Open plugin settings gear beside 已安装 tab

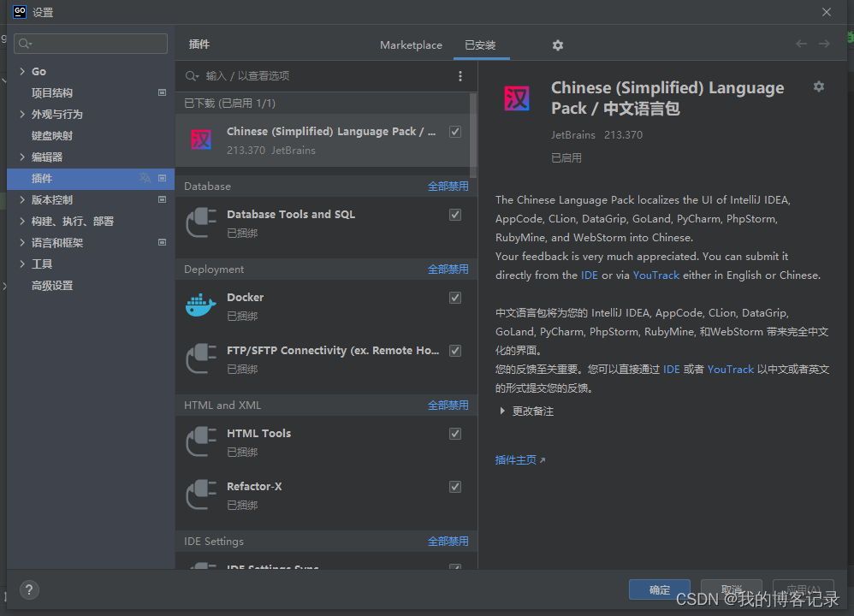(558, 45)
